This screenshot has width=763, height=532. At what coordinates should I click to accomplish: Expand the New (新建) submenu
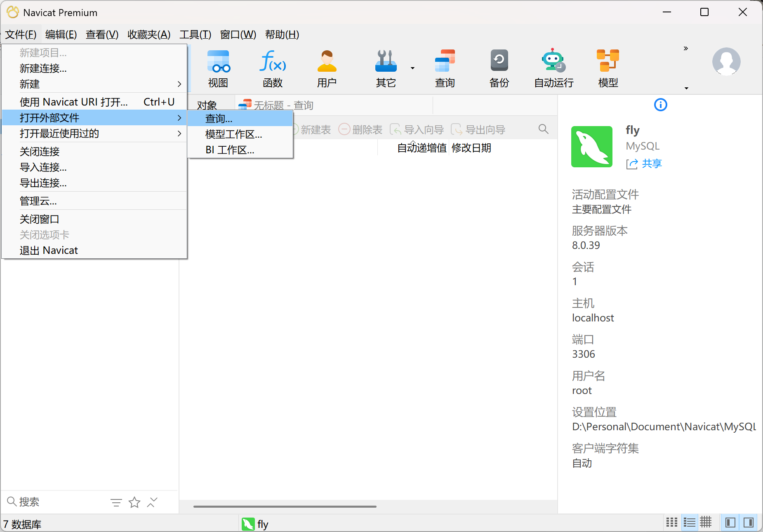coord(94,84)
